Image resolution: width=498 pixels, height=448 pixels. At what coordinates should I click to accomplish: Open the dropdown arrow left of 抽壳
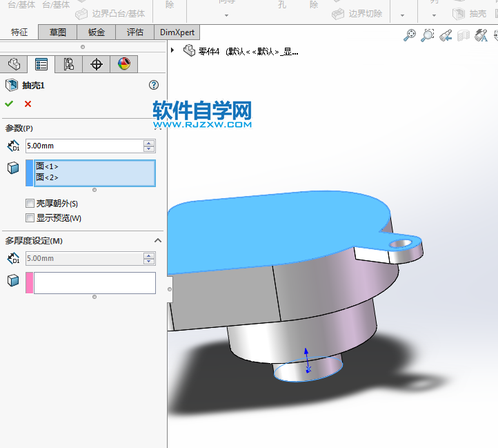click(434, 15)
